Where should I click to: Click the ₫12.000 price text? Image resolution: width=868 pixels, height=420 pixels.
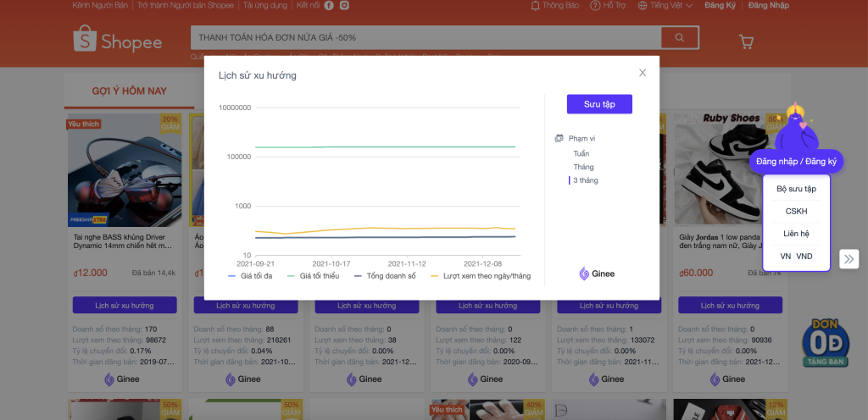[90, 273]
